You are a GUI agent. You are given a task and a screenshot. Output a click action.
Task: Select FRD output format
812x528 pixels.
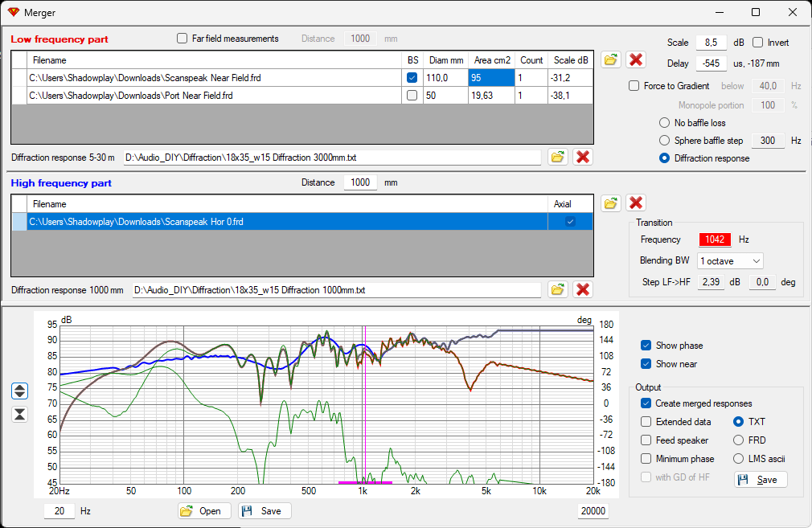(739, 440)
